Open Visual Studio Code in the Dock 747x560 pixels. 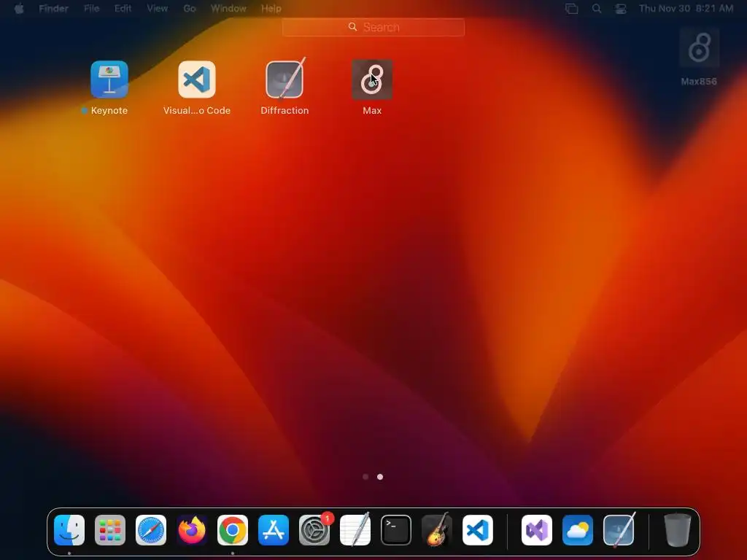(x=478, y=530)
